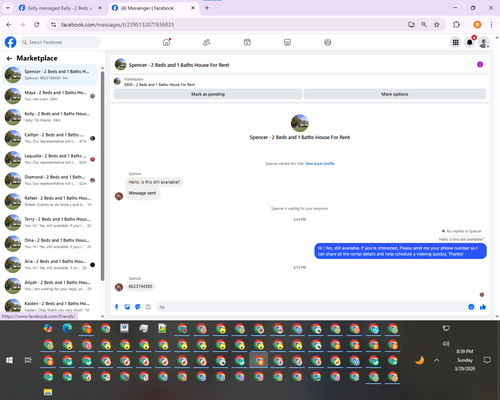Open the account profile picture menu

click(x=484, y=42)
